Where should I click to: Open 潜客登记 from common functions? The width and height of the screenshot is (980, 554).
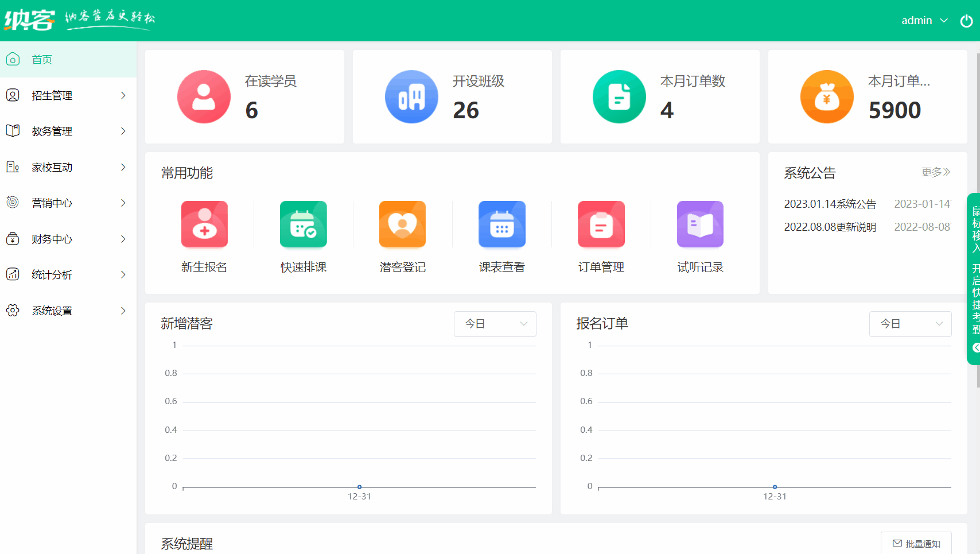[x=402, y=224]
